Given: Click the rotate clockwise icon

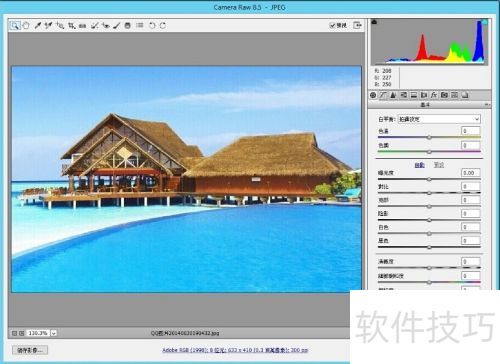Looking at the screenshot, I should pyautogui.click(x=163, y=25).
